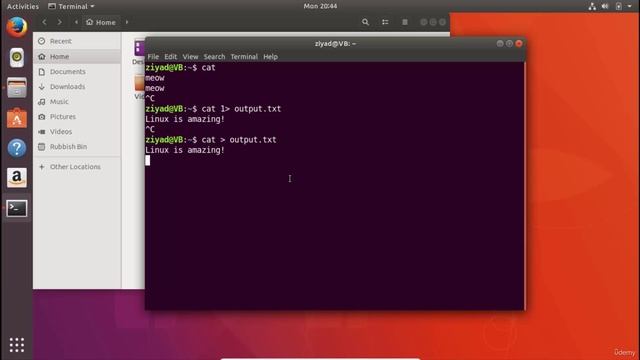640x360 pixels.
Task: Open the terminal Help menu
Action: (x=270, y=57)
